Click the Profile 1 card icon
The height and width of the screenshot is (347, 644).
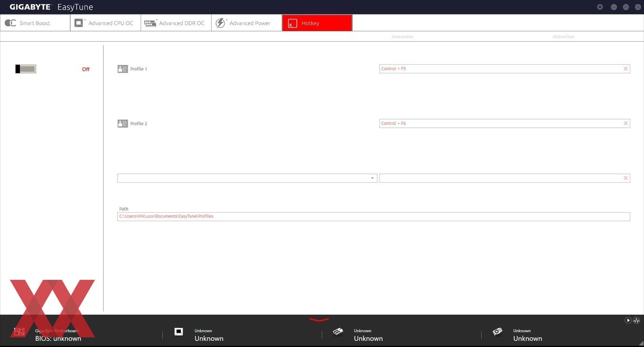(x=123, y=69)
